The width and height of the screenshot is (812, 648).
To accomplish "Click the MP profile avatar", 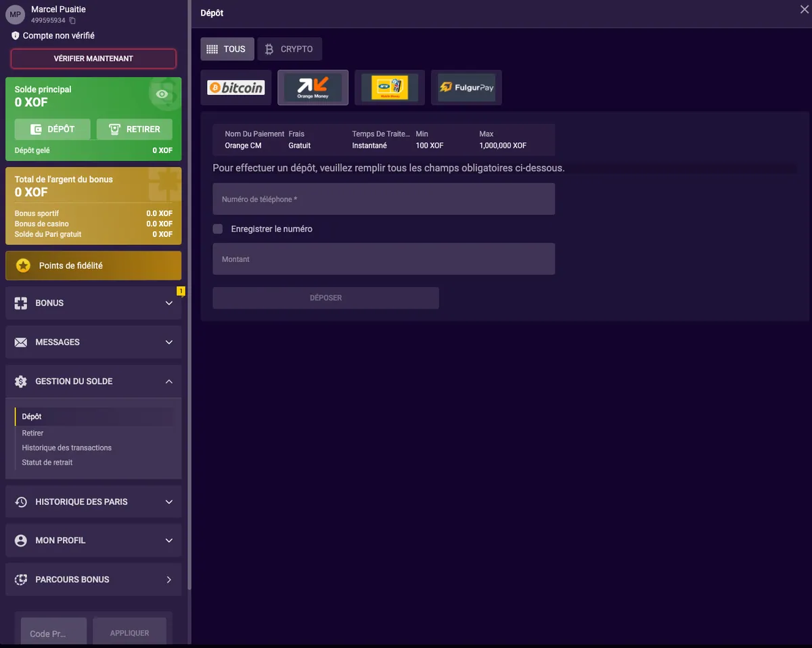I will coord(16,15).
